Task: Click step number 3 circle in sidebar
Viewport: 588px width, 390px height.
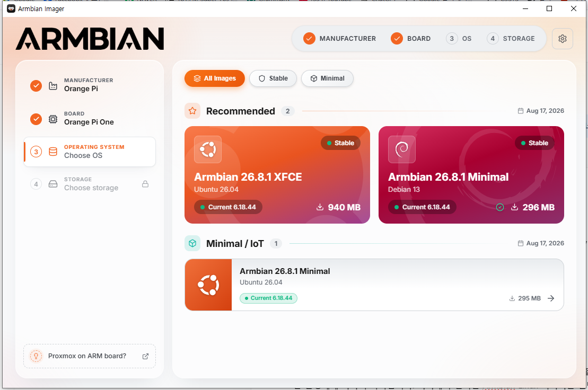Action: click(36, 152)
